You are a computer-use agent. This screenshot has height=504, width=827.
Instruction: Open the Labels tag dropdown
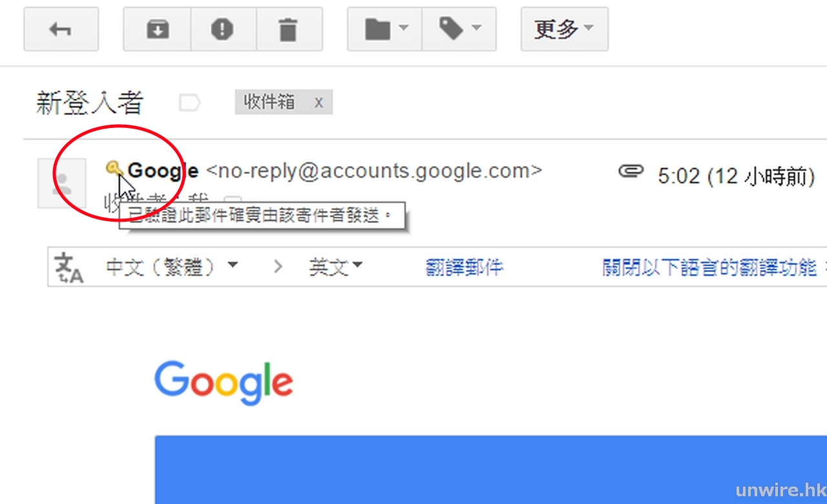point(459,29)
